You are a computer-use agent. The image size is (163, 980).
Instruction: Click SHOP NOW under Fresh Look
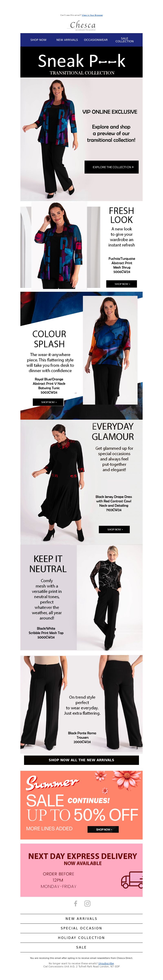(x=121, y=284)
